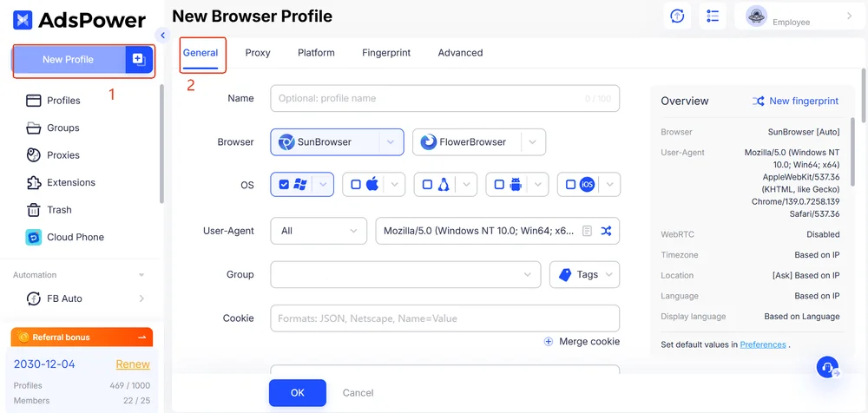Check the macOS checkbox
This screenshot has height=413, width=868.
[354, 185]
